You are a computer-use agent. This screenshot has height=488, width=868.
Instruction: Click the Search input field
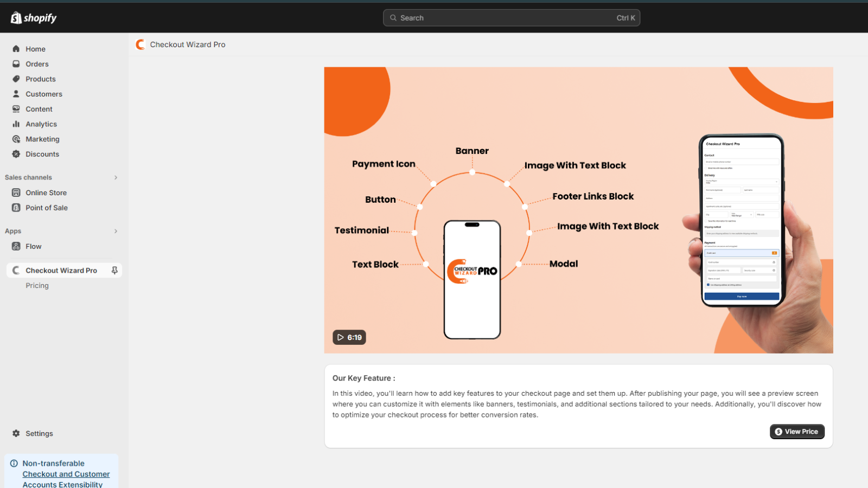pyautogui.click(x=512, y=18)
